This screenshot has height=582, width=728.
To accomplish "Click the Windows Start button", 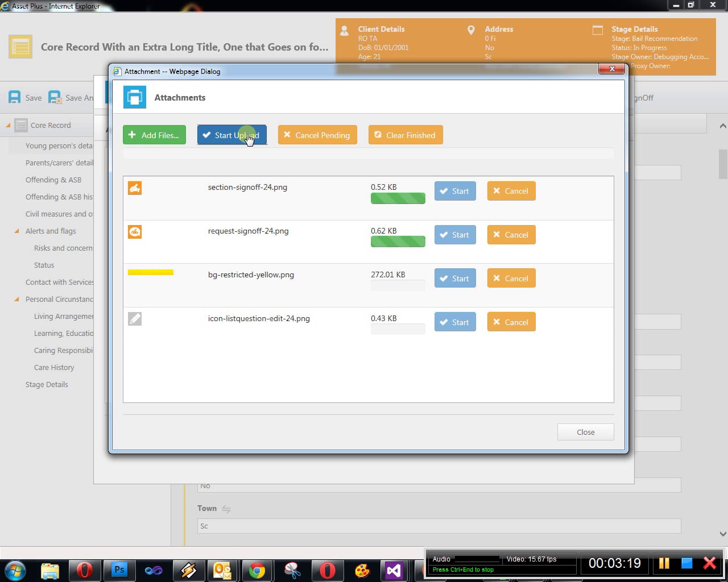I will pyautogui.click(x=15, y=570).
